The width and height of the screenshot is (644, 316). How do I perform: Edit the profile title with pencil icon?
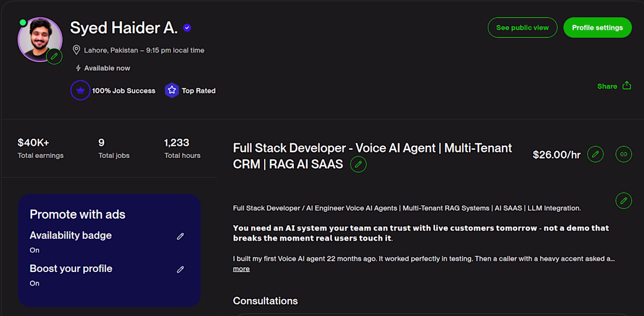358,164
